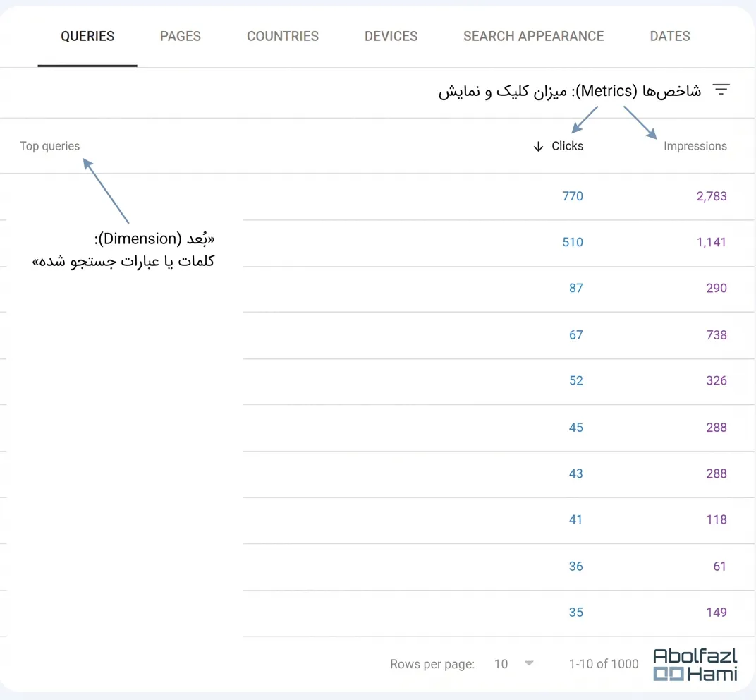Screen dimensions: 756x700
Task: Switch to the Queries tab
Action: [x=87, y=37]
